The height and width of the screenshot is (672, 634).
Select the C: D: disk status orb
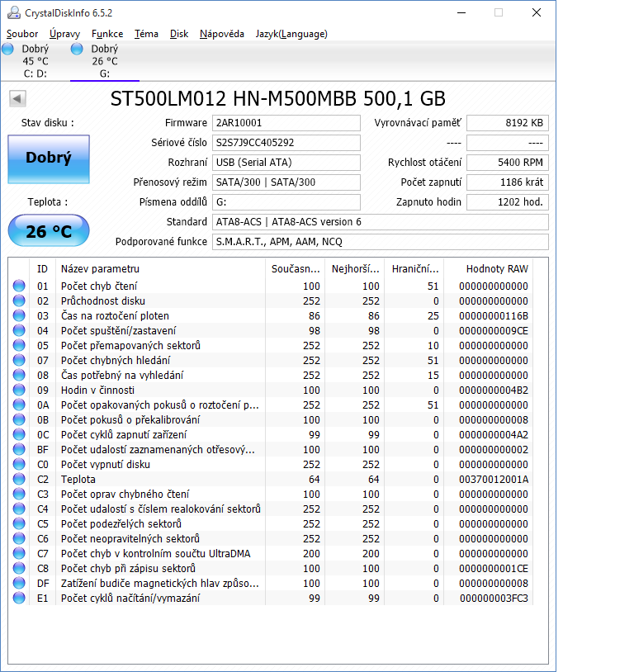click(8, 50)
